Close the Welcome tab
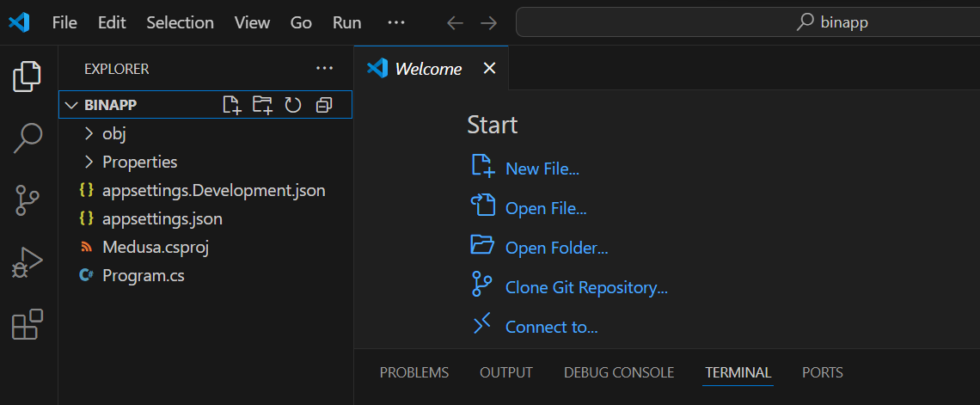980x405 pixels. [x=489, y=68]
